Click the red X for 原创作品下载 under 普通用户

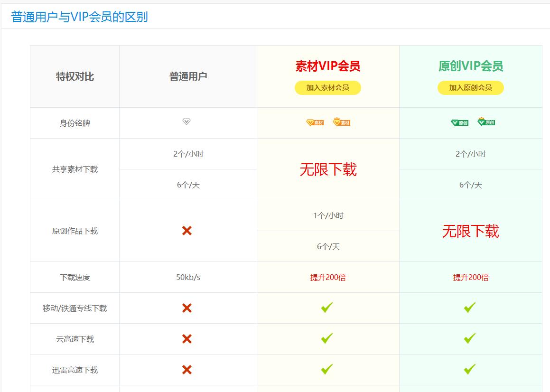click(187, 231)
